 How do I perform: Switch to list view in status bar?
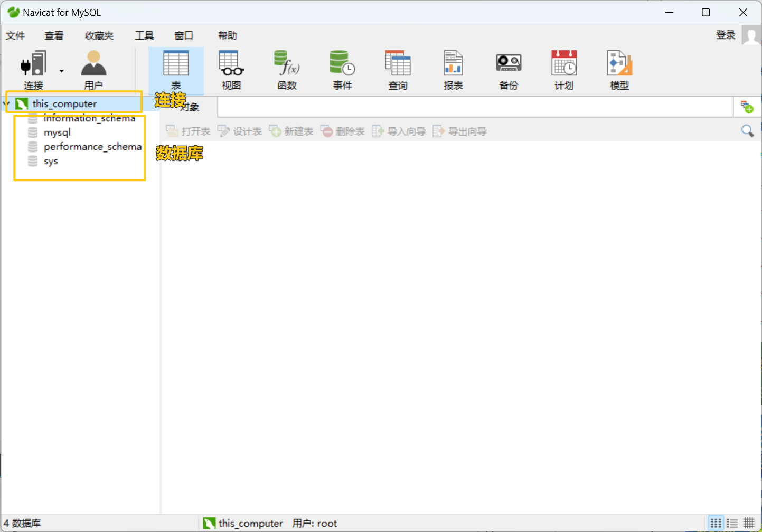coord(732,523)
